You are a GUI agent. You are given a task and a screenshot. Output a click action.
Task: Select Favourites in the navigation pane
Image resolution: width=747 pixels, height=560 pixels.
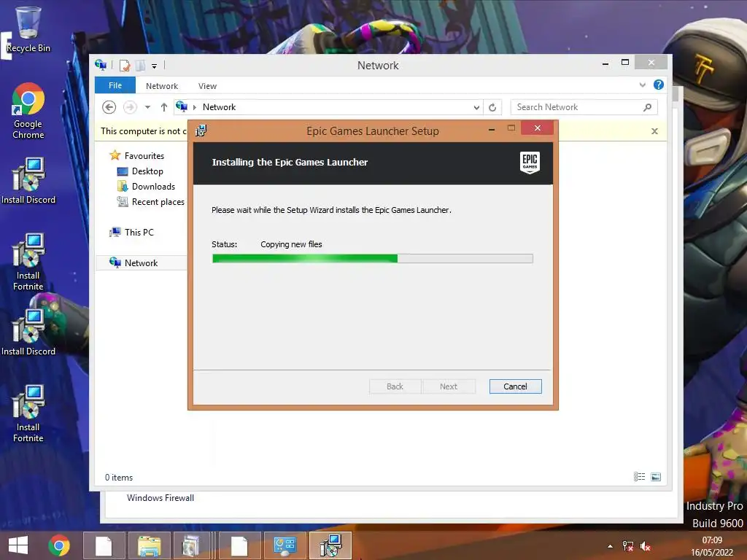click(136, 156)
